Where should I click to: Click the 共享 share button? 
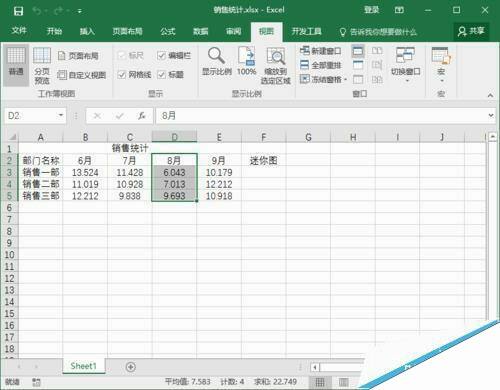(471, 31)
